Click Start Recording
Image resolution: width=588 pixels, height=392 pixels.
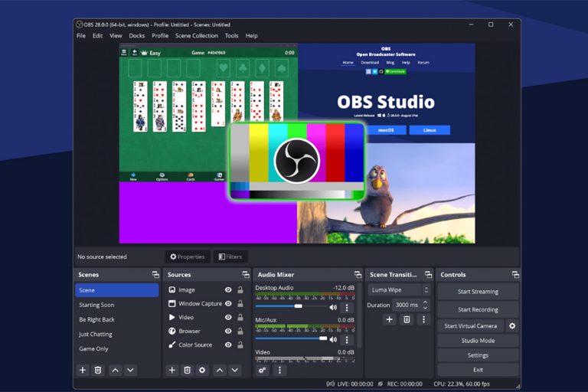pos(478,309)
